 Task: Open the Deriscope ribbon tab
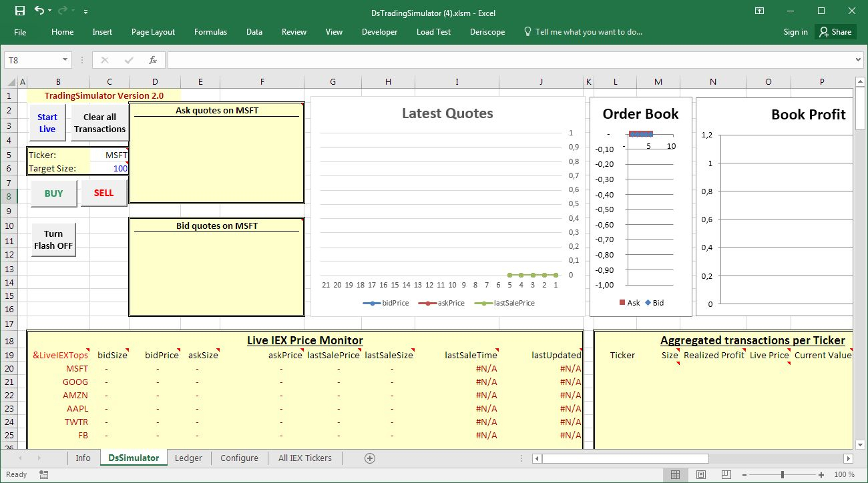pyautogui.click(x=487, y=32)
